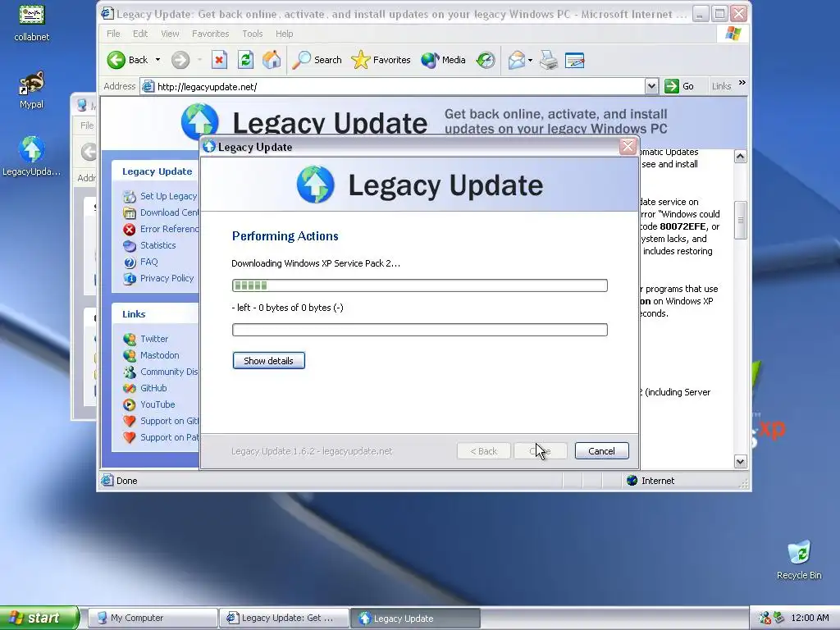Click the YouTube link icon
840x630 pixels.
(x=130, y=405)
